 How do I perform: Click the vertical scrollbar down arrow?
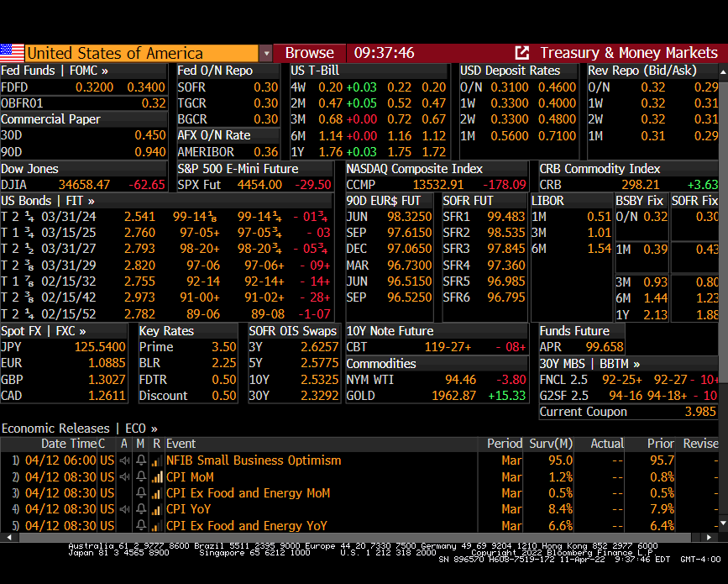(723, 523)
